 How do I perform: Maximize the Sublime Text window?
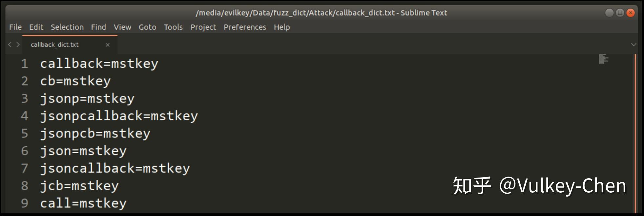[620, 13]
